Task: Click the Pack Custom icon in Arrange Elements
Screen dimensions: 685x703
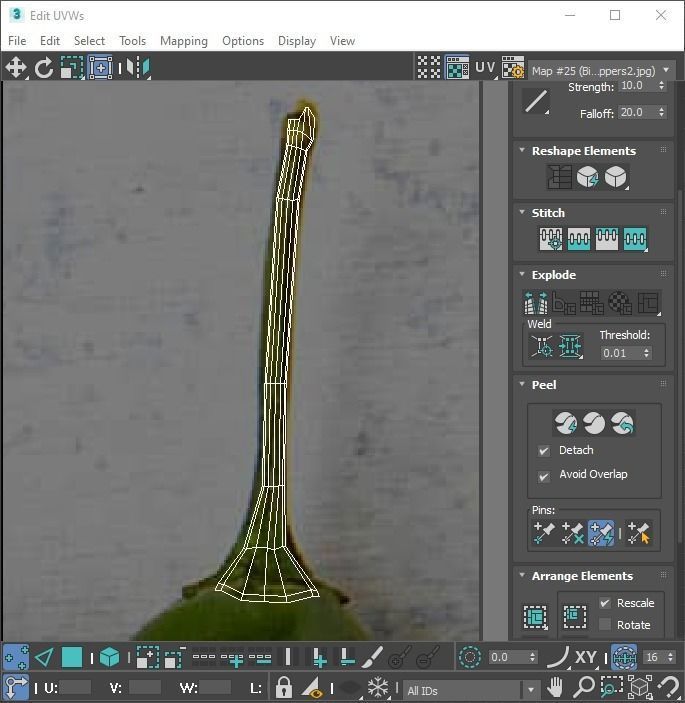Action: [x=535, y=617]
